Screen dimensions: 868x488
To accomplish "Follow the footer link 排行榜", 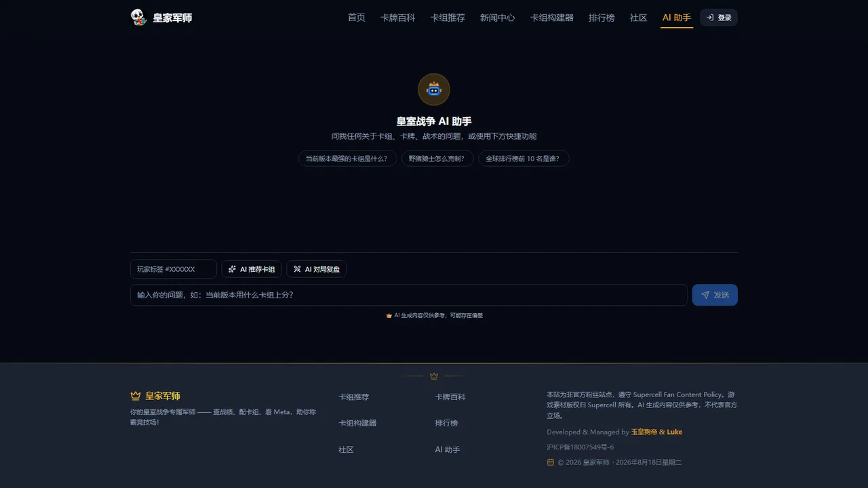I will pos(446,423).
